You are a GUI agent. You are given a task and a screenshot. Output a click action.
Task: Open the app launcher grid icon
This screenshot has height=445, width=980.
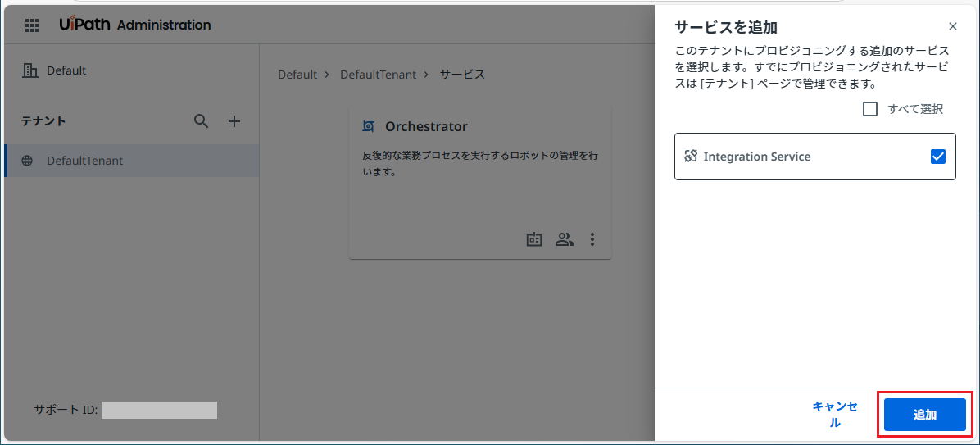[x=32, y=25]
